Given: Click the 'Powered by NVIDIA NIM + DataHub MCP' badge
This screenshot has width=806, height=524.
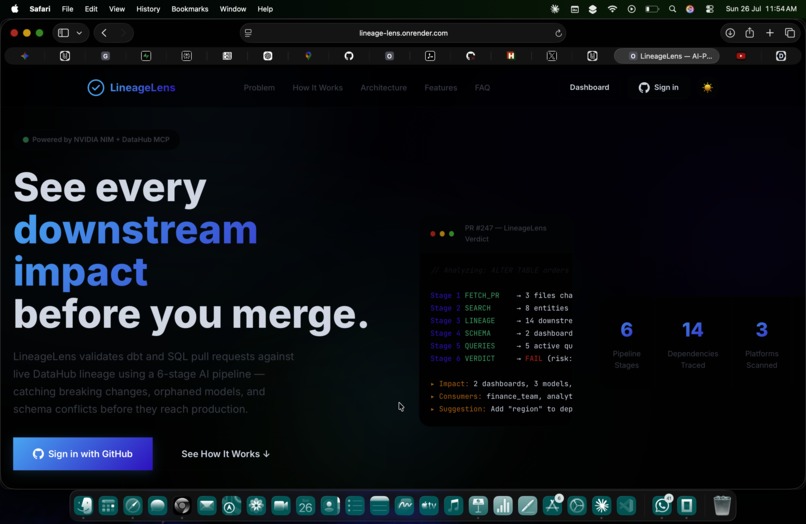Looking at the screenshot, I should click(x=97, y=139).
